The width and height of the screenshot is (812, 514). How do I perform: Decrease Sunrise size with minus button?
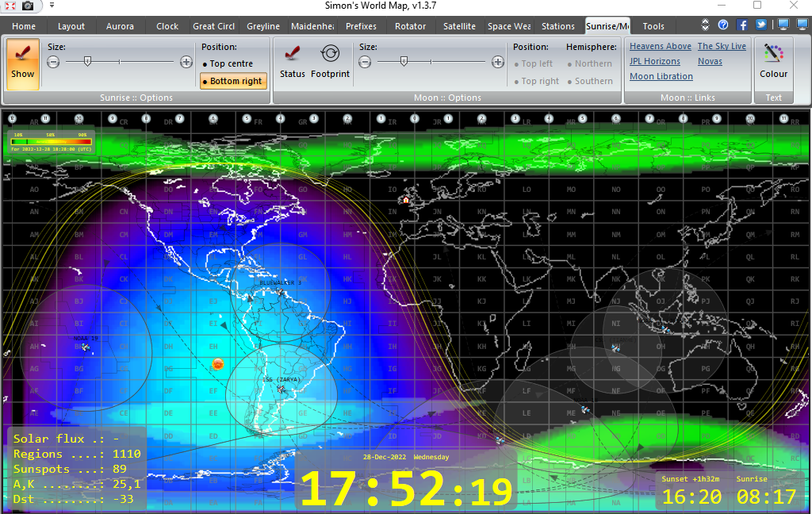tap(53, 62)
